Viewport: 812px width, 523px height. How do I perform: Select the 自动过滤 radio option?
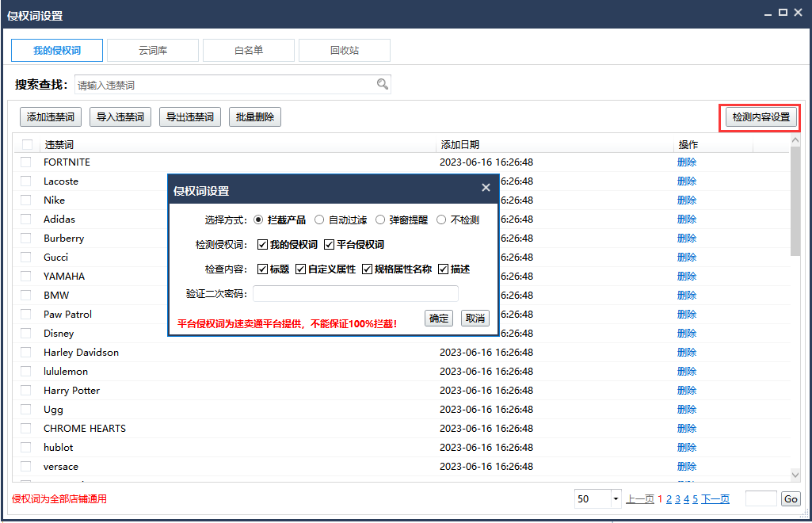tap(319, 220)
